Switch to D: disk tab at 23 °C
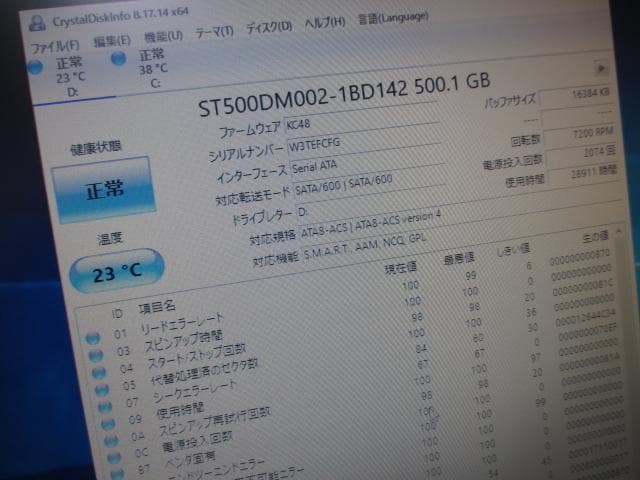The height and width of the screenshot is (480, 640). tap(70, 77)
